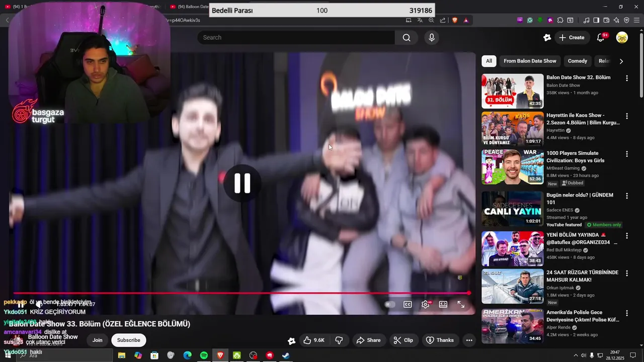Open File Explorer from the taskbar
644x362 pixels.
pyautogui.click(x=122, y=355)
